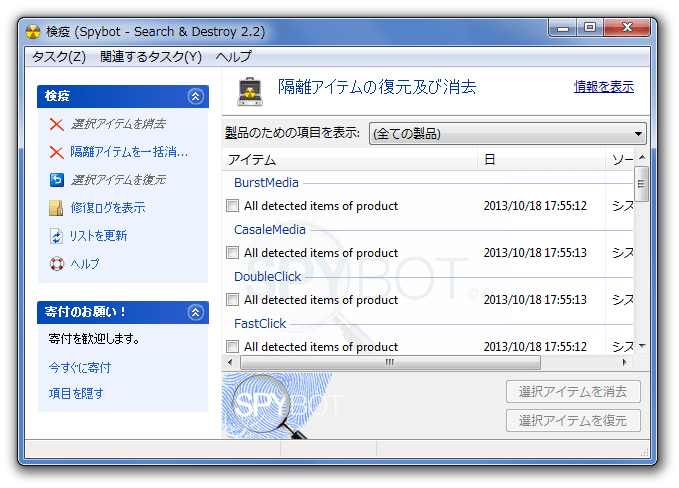Image resolution: width=679 pixels, height=488 pixels.
Task: Click the ヘルプ link in sidebar
Action: click(x=85, y=264)
